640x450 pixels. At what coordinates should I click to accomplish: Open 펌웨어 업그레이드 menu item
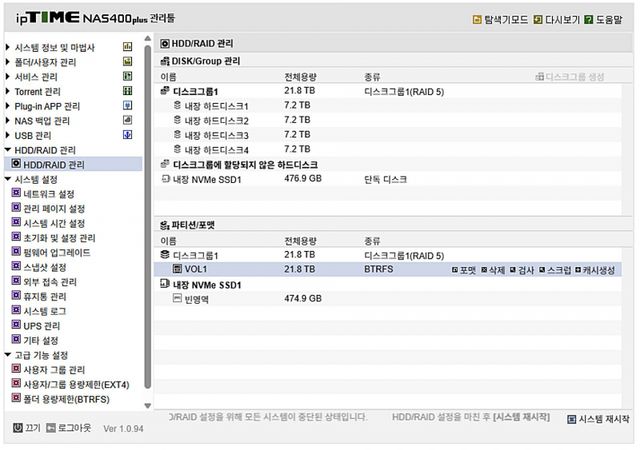[x=57, y=253]
